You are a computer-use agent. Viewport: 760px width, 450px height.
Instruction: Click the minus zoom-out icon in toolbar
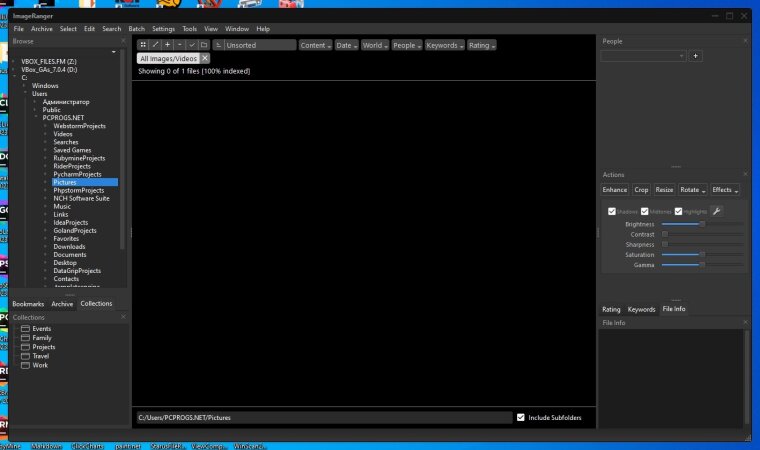tap(179, 45)
